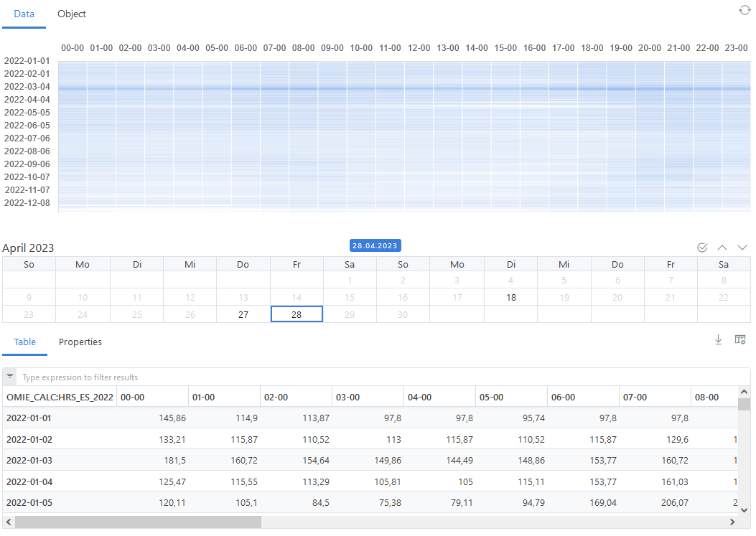Download the table data
The image size is (756, 536).
[x=718, y=340]
